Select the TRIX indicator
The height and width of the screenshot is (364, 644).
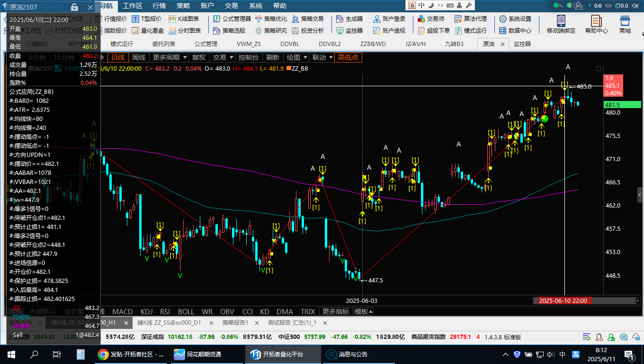pos(308,311)
